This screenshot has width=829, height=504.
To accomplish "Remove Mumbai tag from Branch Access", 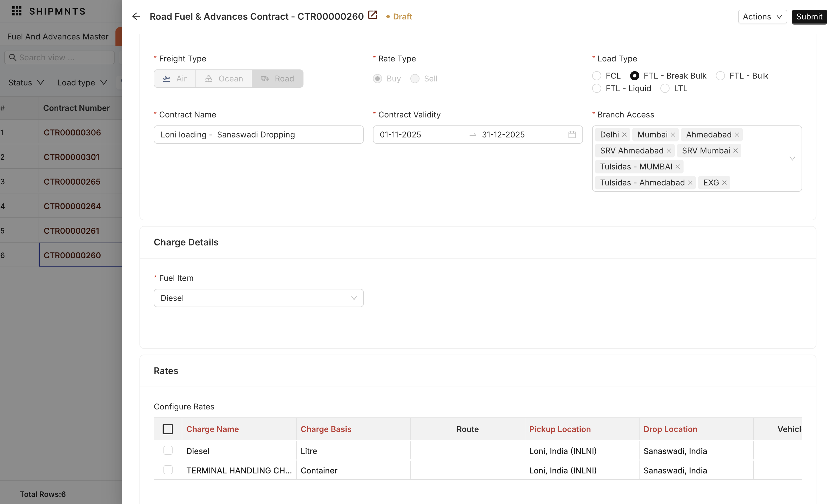I will (673, 135).
